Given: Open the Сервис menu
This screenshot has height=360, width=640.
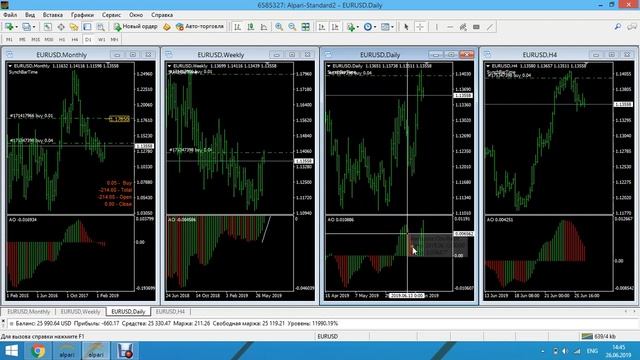Looking at the screenshot, I should click(x=111, y=15).
